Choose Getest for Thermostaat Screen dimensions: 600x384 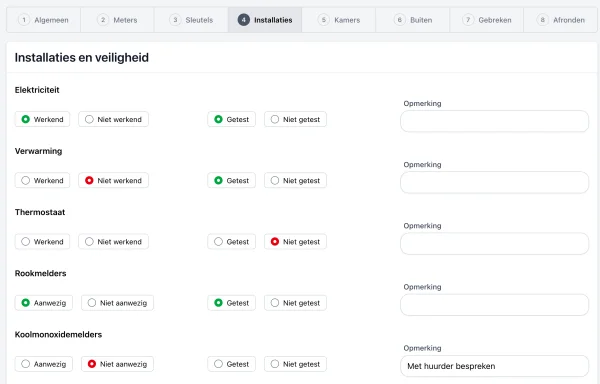[232, 242]
